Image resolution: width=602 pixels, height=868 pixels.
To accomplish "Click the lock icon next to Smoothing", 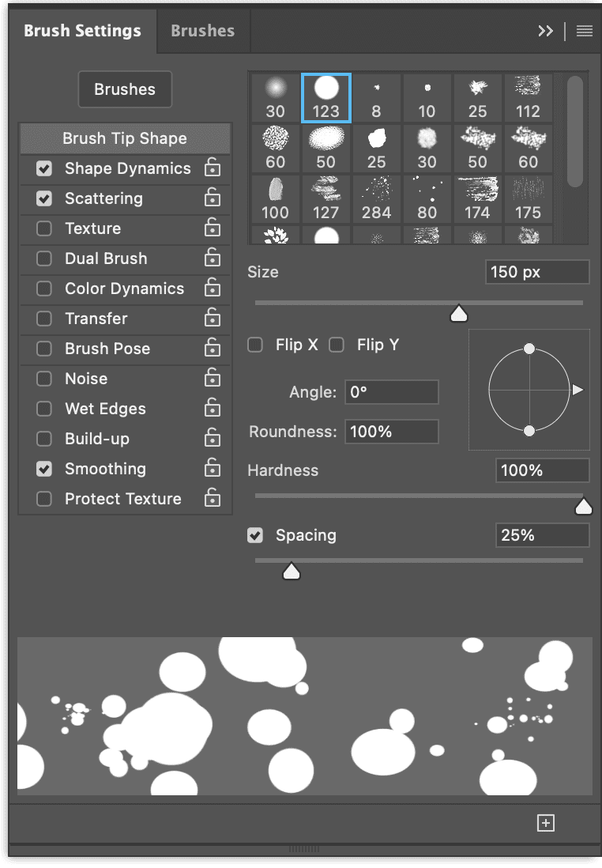I will pyautogui.click(x=212, y=468).
